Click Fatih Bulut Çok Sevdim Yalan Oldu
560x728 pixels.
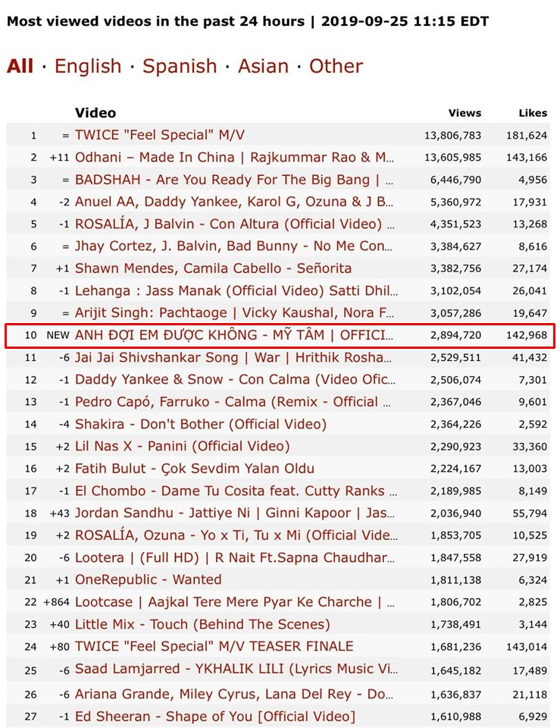[195, 469]
